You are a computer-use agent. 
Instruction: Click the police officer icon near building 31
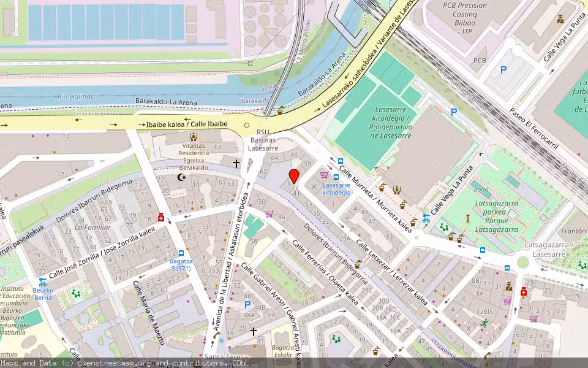click(509, 286)
